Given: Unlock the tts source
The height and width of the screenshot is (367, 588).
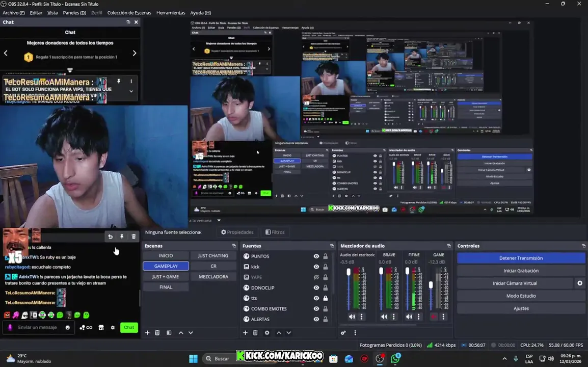Looking at the screenshot, I should tap(326, 298).
